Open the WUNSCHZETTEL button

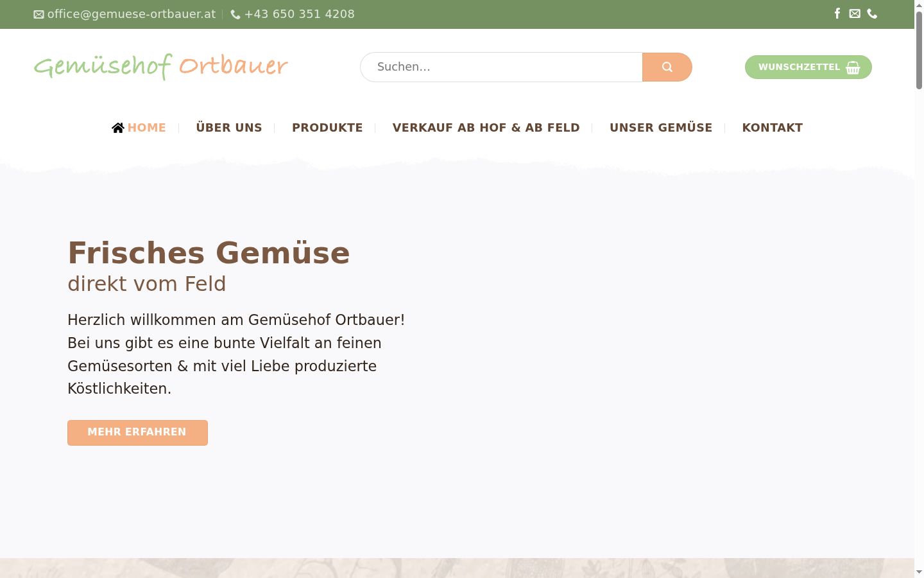[809, 67]
